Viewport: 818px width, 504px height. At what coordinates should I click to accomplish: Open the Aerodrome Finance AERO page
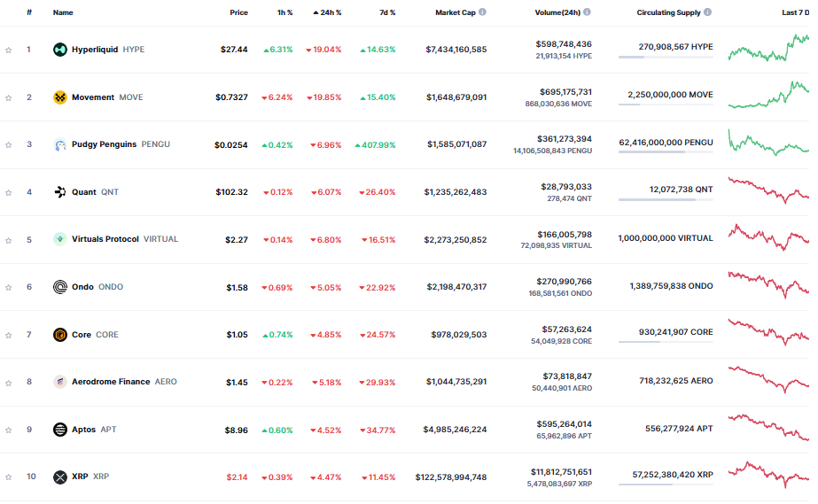point(125,382)
